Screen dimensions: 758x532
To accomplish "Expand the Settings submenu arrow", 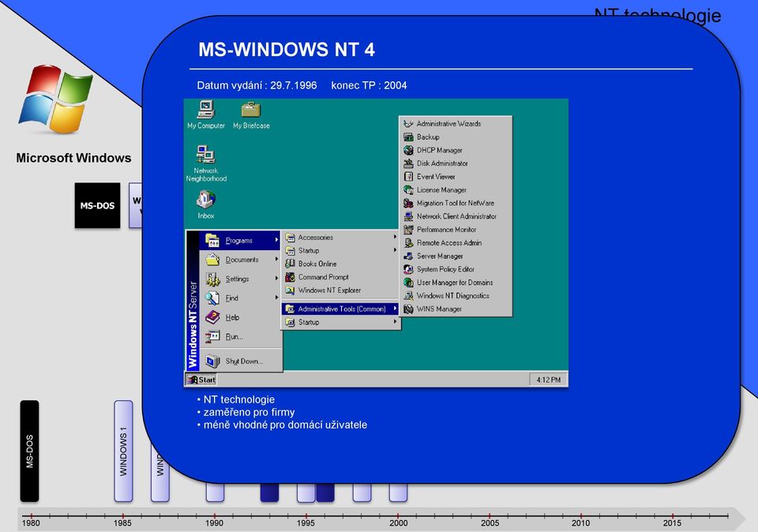I will (276, 279).
